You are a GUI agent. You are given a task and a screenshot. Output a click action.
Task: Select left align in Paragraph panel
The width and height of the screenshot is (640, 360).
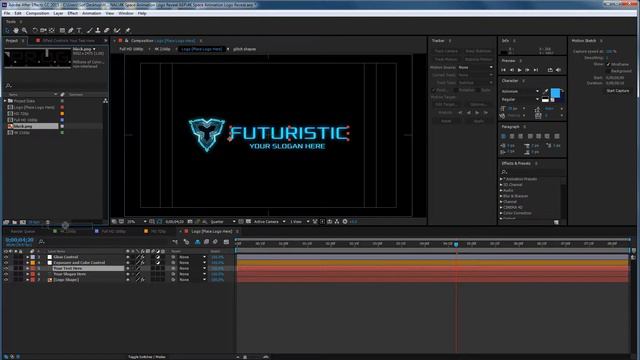coord(503,136)
